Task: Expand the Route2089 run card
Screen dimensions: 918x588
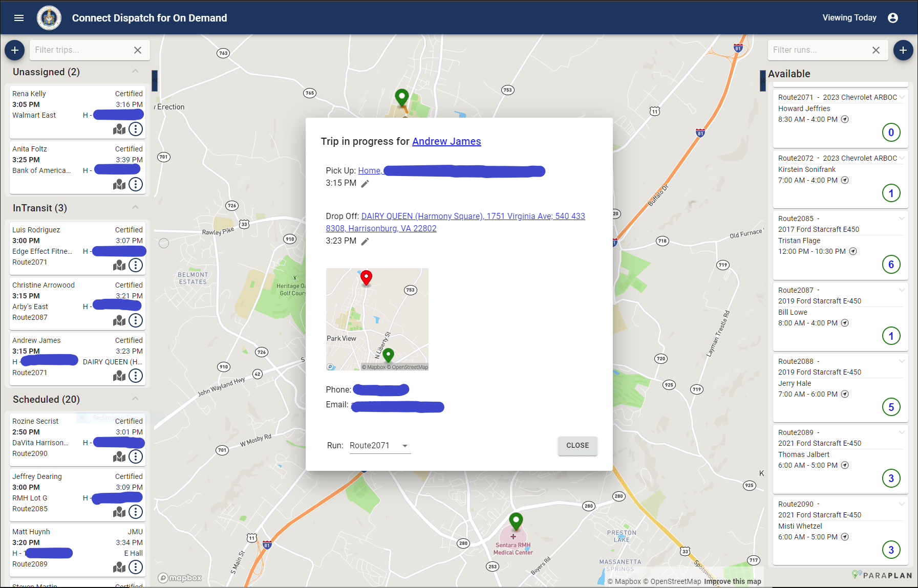Action: point(902,432)
